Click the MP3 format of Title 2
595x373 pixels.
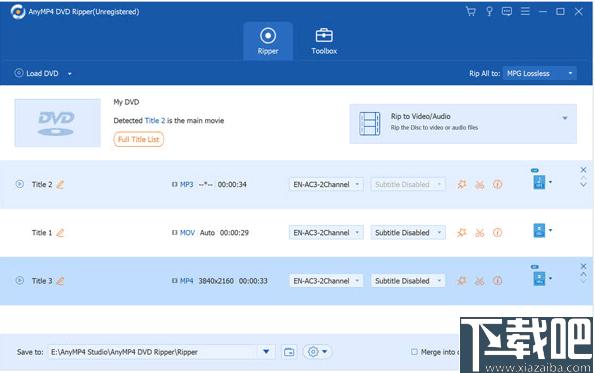[186, 184]
